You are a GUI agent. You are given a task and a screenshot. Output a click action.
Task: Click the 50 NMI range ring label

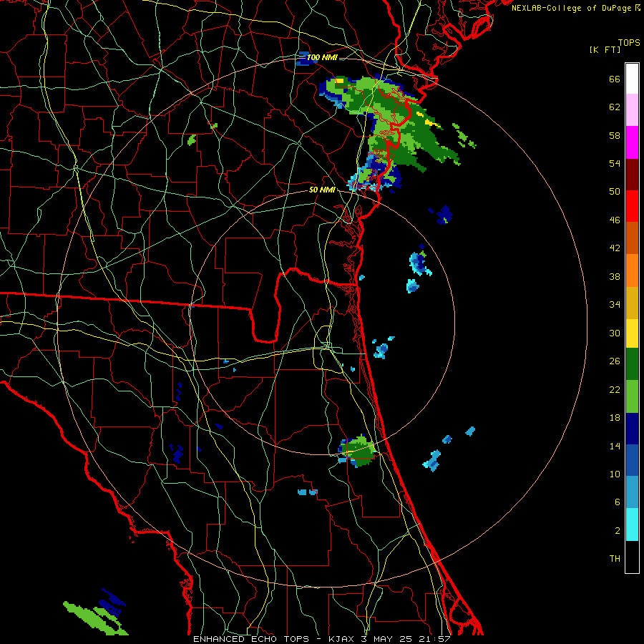[322, 190]
